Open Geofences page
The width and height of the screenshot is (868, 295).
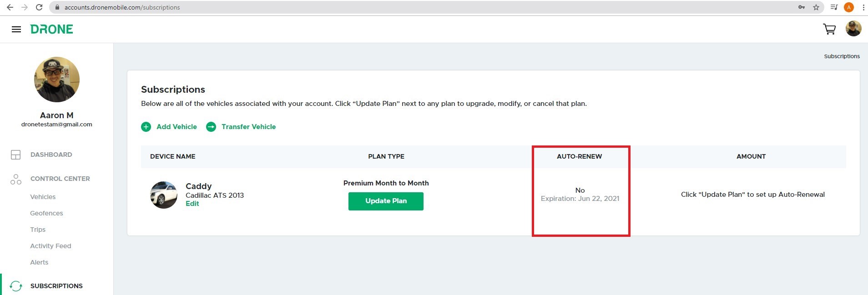click(x=46, y=213)
